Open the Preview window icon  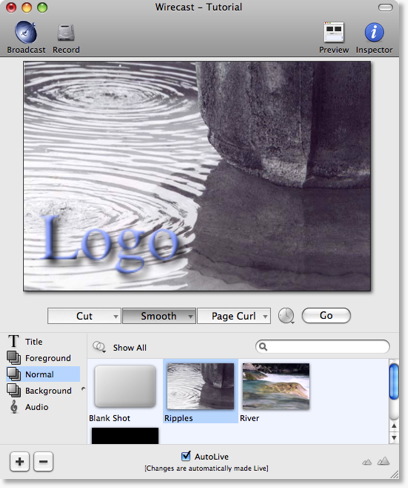(334, 32)
